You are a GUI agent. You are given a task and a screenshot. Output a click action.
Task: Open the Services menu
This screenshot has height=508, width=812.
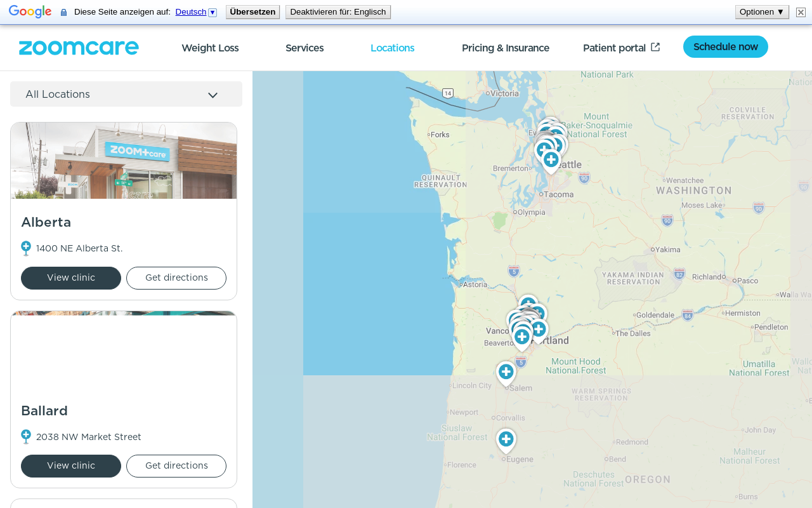click(304, 48)
